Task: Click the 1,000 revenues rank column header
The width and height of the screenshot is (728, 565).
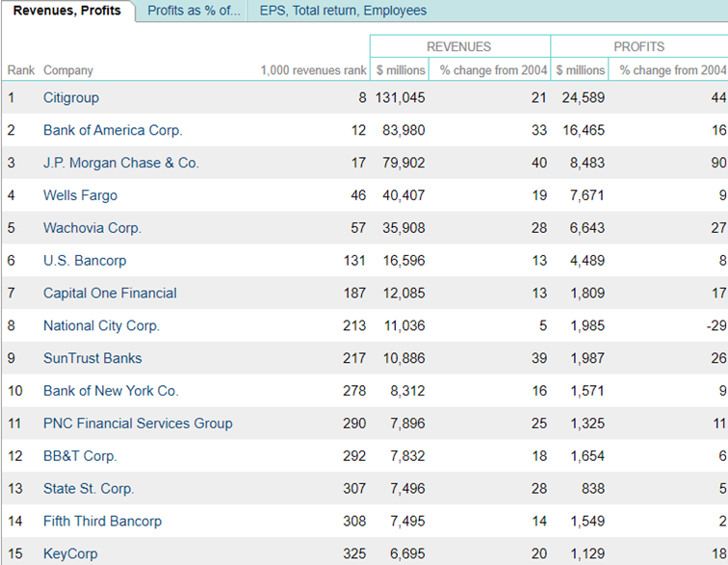Action: point(313,70)
